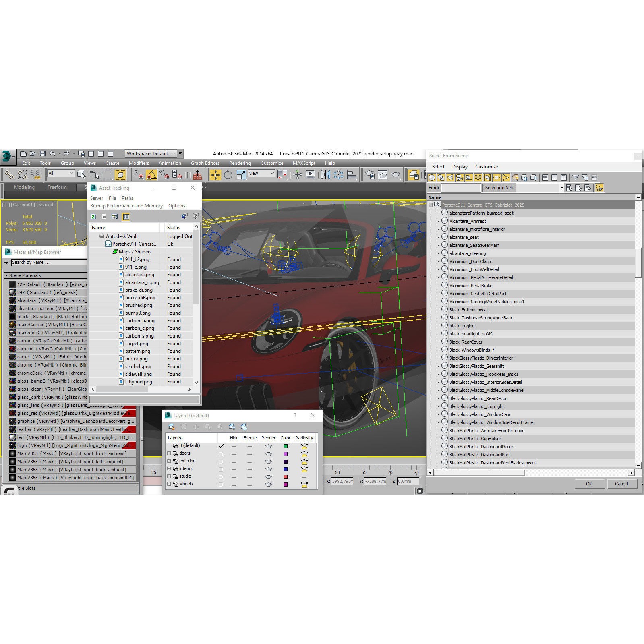Open the Rendered Frame Window icon
Image resolution: width=644 pixels, height=644 pixels.
(x=383, y=174)
